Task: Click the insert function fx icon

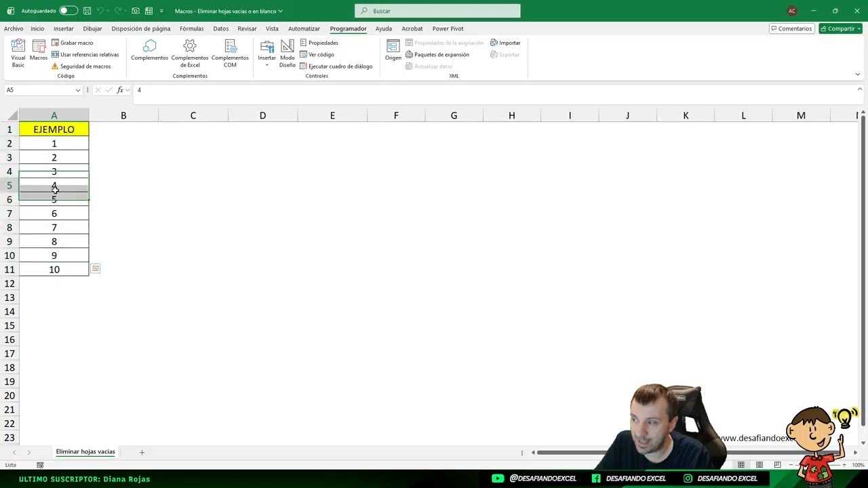Action: click(120, 90)
